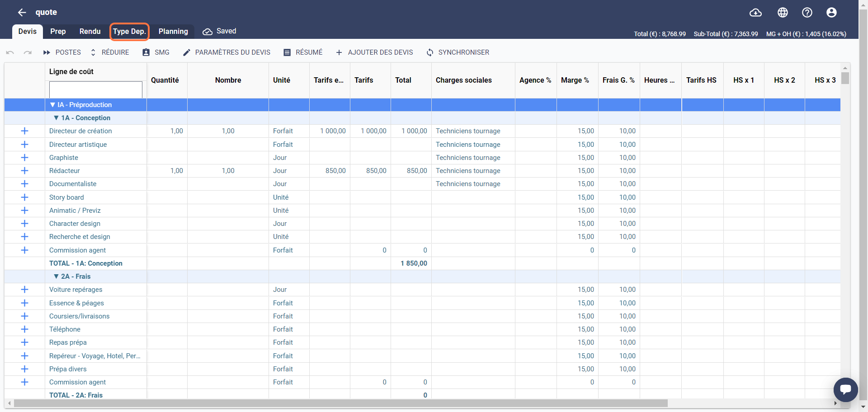Click the plus next to Prépa divers

tap(25, 369)
